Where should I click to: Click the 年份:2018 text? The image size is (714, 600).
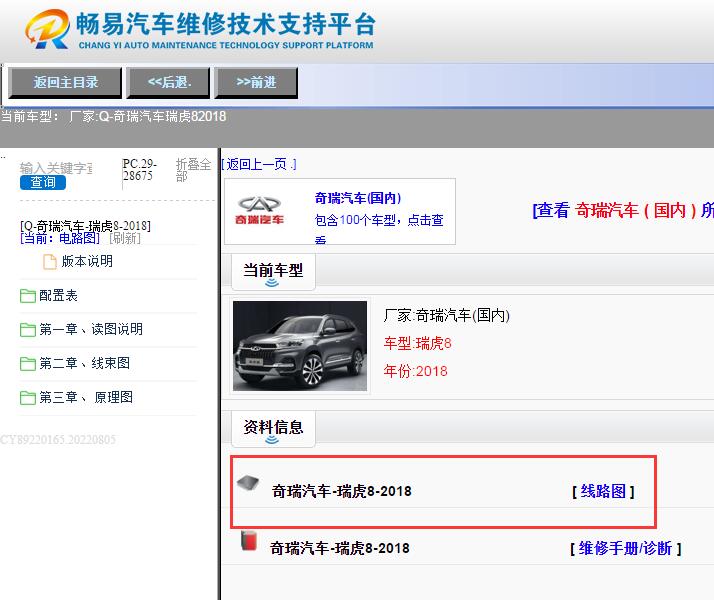click(415, 371)
